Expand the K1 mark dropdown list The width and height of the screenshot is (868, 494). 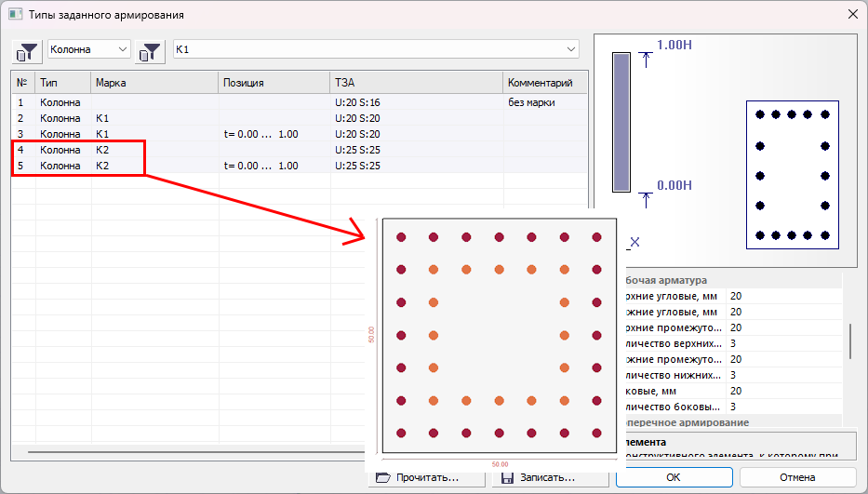[x=571, y=48]
